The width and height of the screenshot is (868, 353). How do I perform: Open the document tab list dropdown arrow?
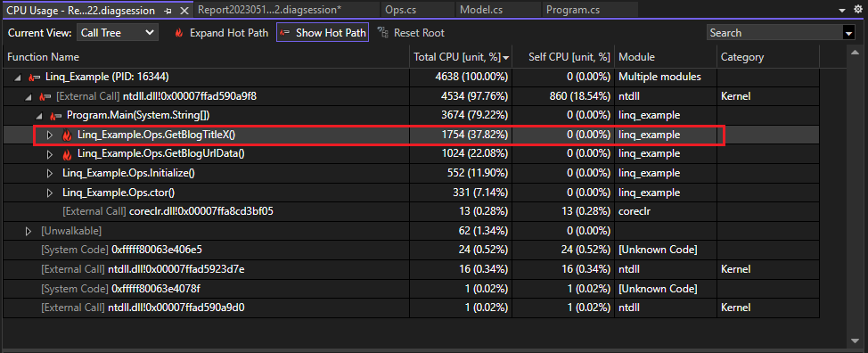(843, 10)
